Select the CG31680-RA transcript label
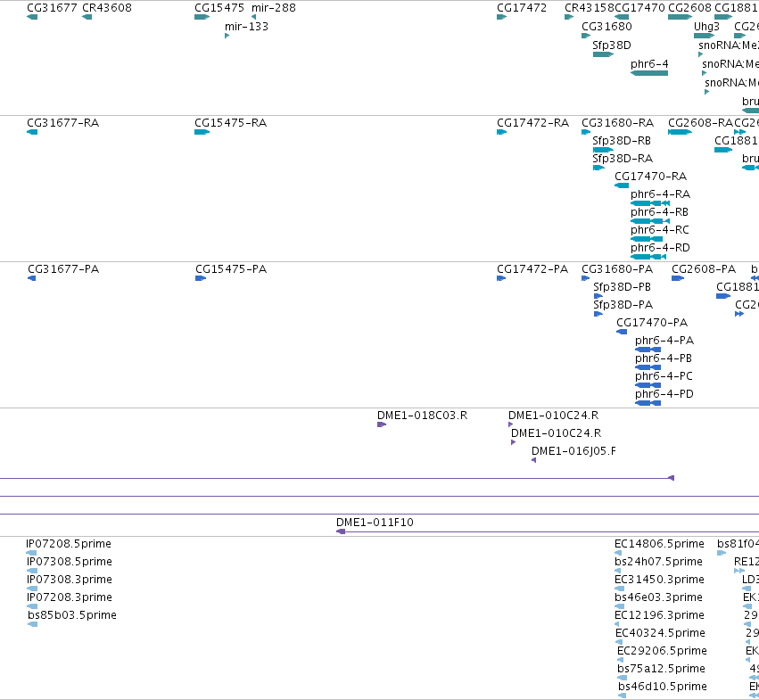 pyautogui.click(x=618, y=123)
